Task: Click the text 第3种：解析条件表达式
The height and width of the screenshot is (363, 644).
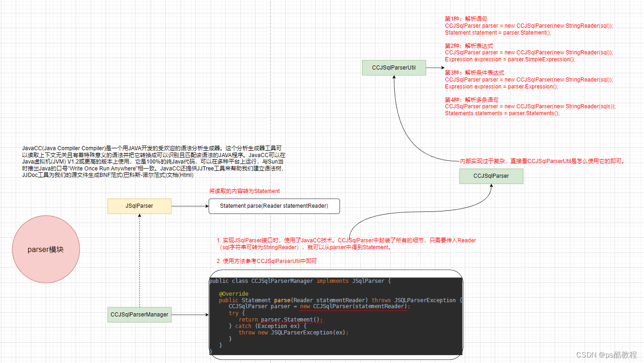Action: click(x=474, y=73)
